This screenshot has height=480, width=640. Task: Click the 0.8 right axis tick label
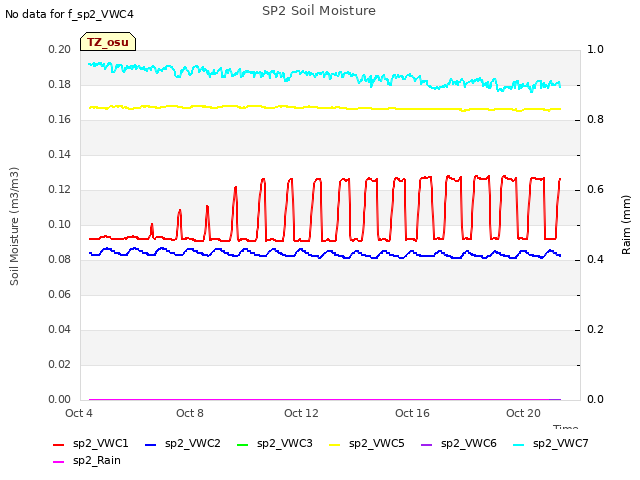point(595,120)
